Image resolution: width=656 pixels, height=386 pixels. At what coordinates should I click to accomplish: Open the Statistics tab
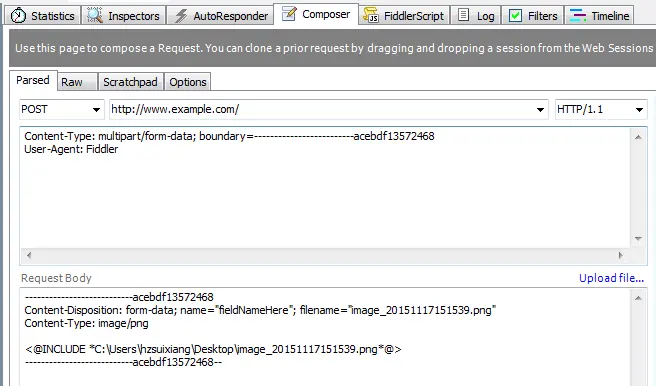[x=43, y=15]
